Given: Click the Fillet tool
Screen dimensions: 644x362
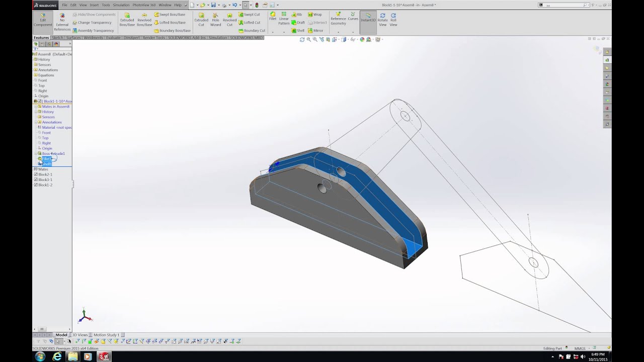Looking at the screenshot, I should click(273, 16).
